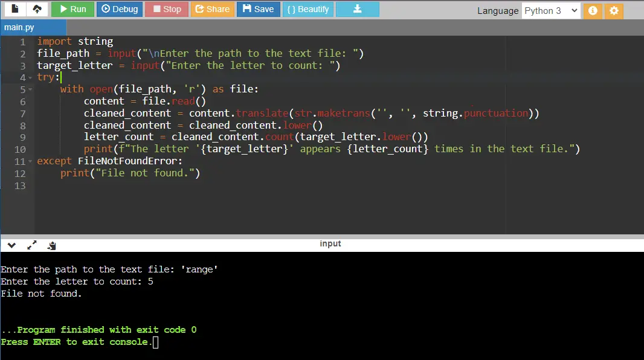This screenshot has height=360, width=644.
Task: Click 'FileNotFoundError' on line 11
Action: pyautogui.click(x=127, y=161)
